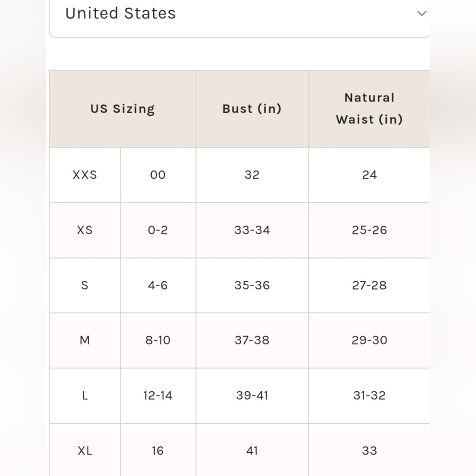
Task: Select the US Sizing column header
Action: (x=123, y=109)
